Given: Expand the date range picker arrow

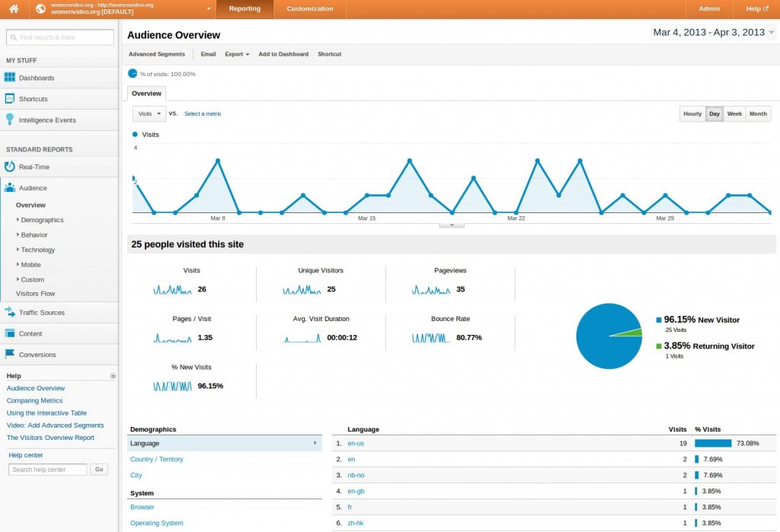Looking at the screenshot, I should [x=772, y=33].
